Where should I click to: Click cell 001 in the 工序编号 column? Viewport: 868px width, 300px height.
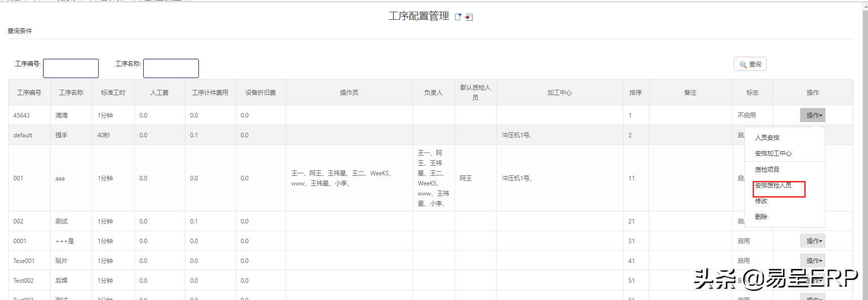18,178
